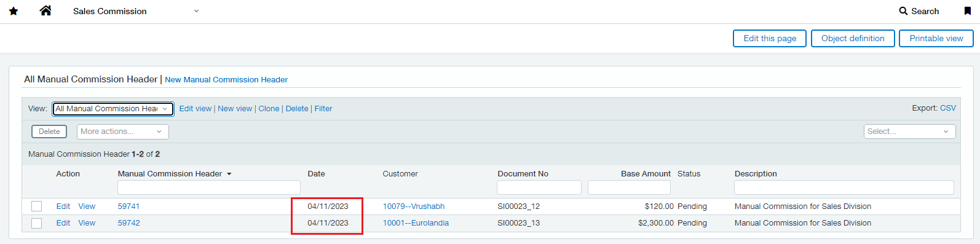Tick the checkbox for record 59741
980x244 pixels.
point(37,207)
